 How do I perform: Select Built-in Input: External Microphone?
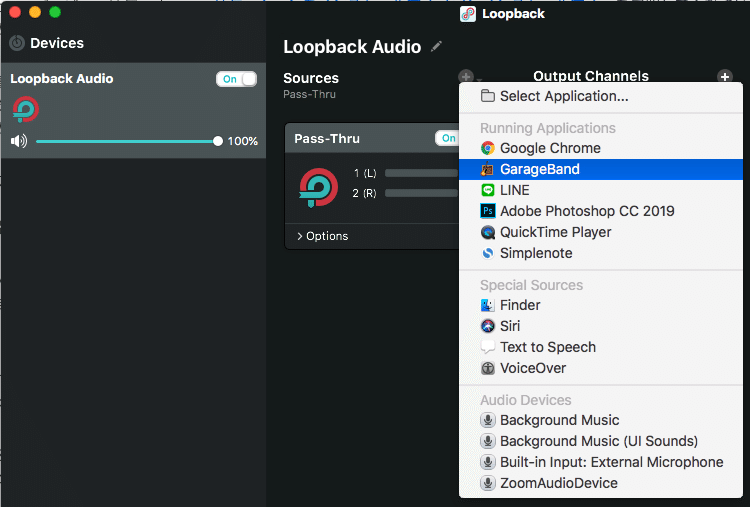(x=611, y=462)
